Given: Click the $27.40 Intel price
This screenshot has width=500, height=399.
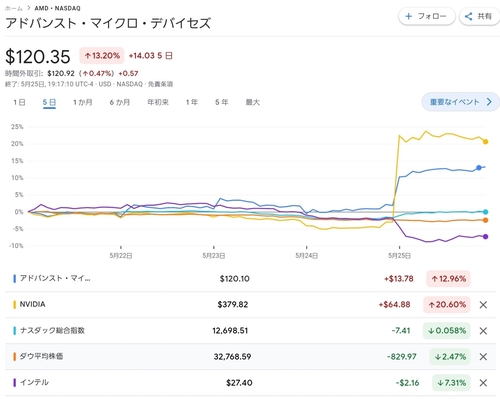Looking at the screenshot, I should coord(239,383).
